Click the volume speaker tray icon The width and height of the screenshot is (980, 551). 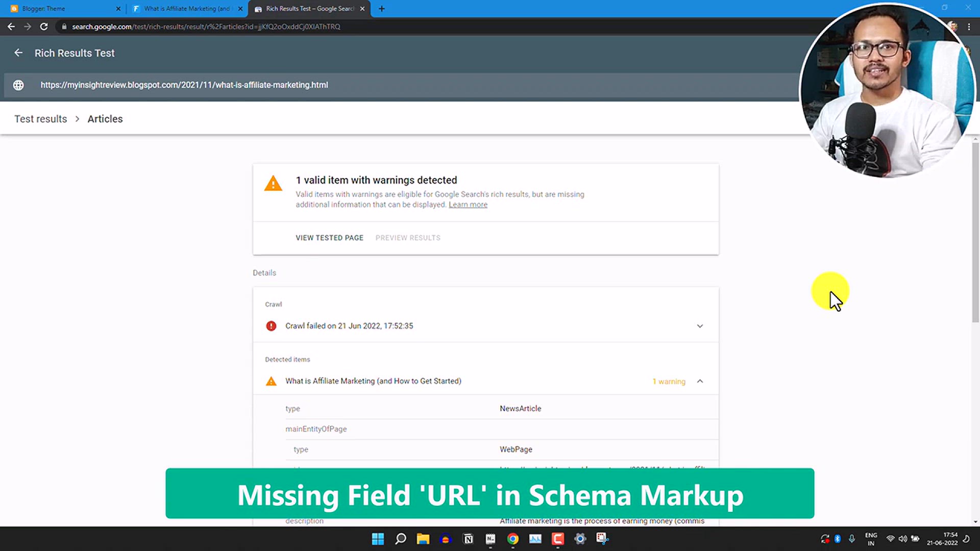[x=903, y=539]
